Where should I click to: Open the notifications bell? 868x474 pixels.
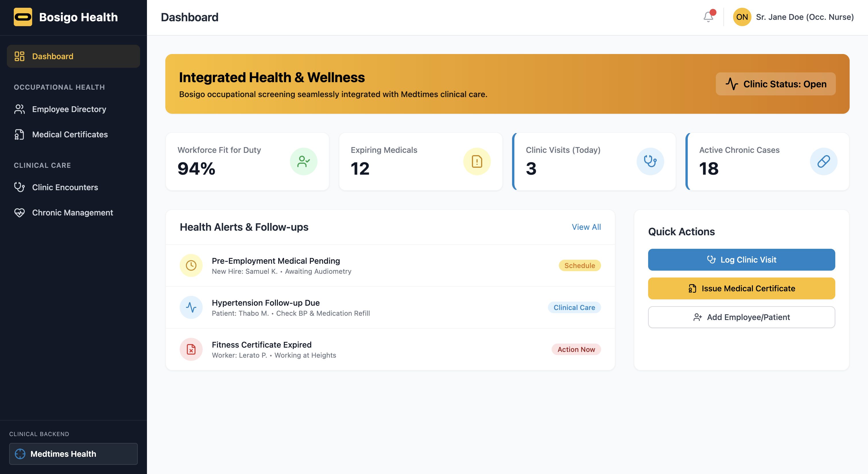(x=708, y=17)
